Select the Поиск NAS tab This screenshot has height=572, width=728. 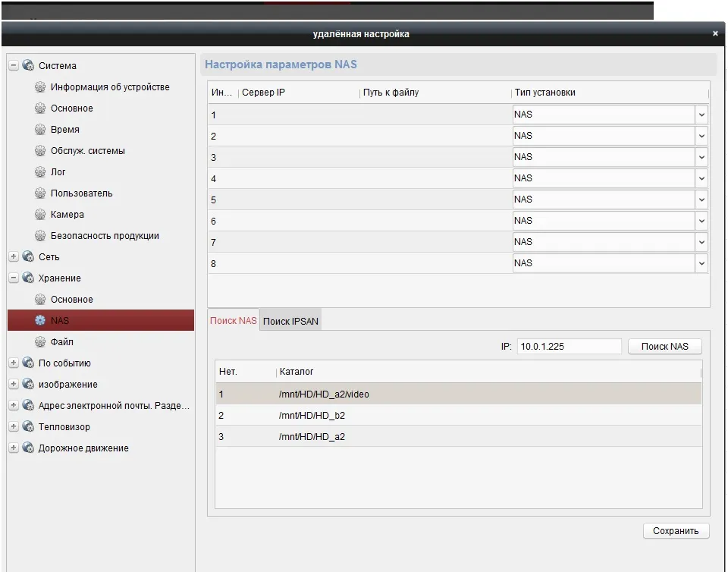point(233,321)
